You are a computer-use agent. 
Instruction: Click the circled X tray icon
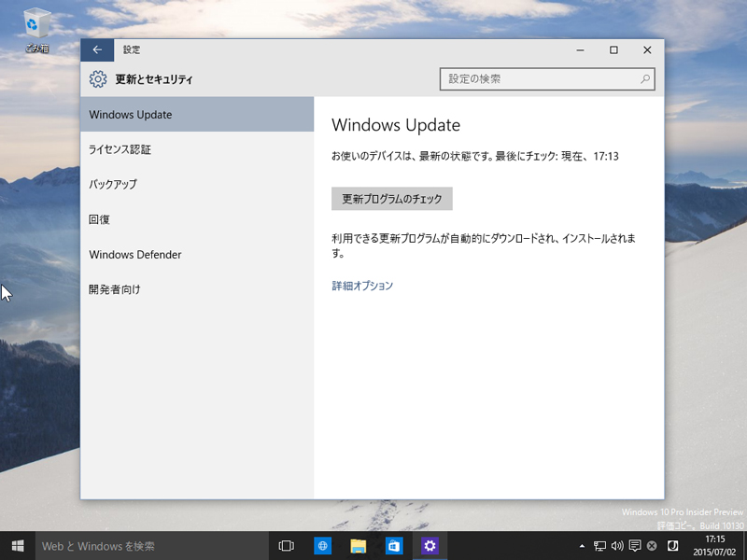point(652,546)
